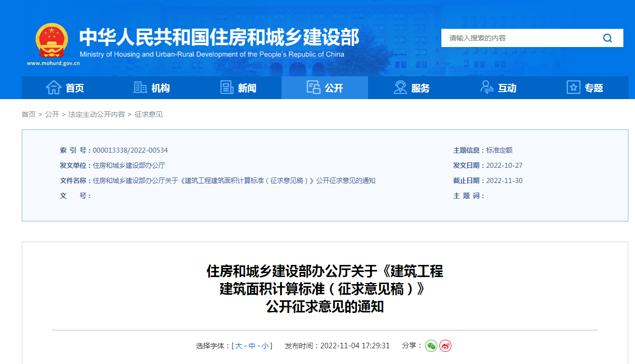Screen dimensions: 635x364
Task: Select the medium font size 中
Action: tap(252, 346)
